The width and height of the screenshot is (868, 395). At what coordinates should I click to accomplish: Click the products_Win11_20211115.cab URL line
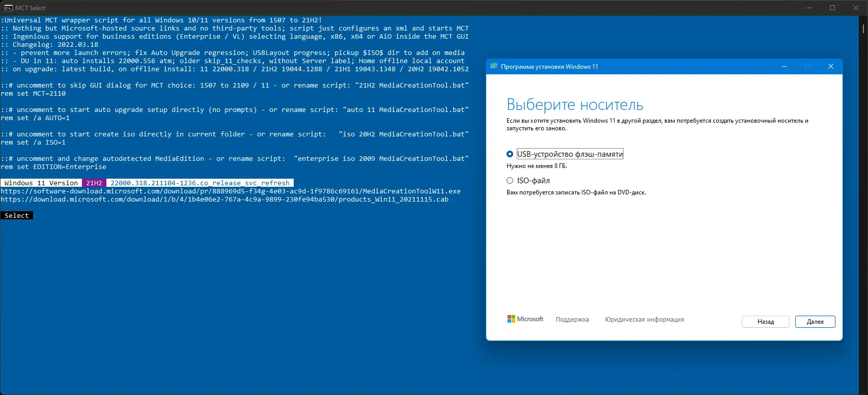(x=225, y=200)
